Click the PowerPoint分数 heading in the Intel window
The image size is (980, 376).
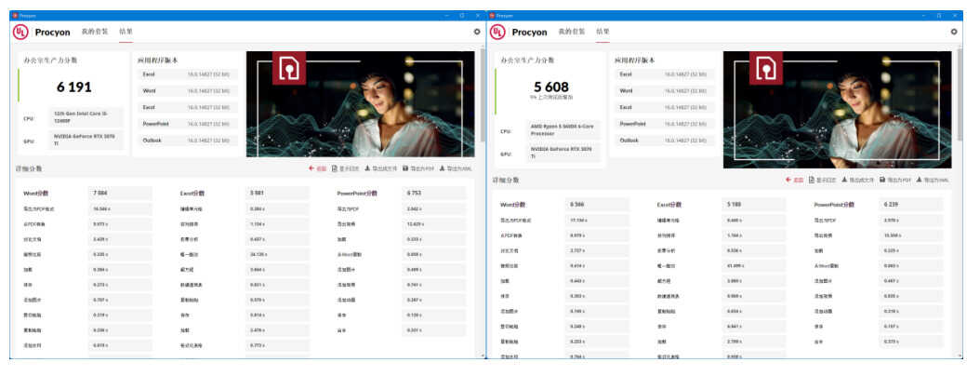click(x=357, y=194)
